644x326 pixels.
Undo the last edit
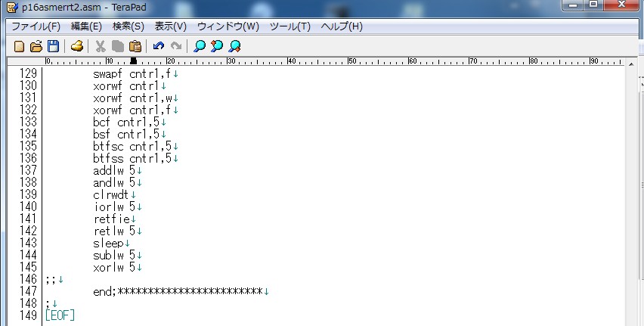tap(159, 46)
